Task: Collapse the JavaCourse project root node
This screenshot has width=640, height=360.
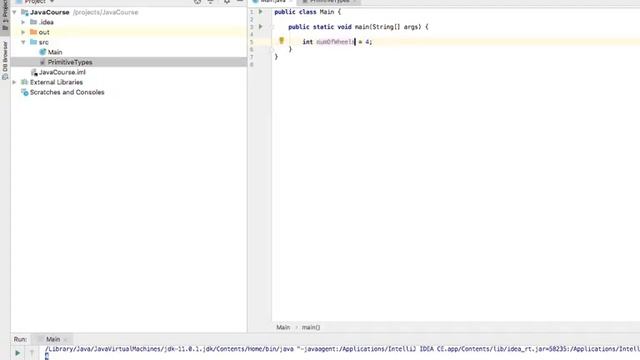Action: click(x=15, y=12)
